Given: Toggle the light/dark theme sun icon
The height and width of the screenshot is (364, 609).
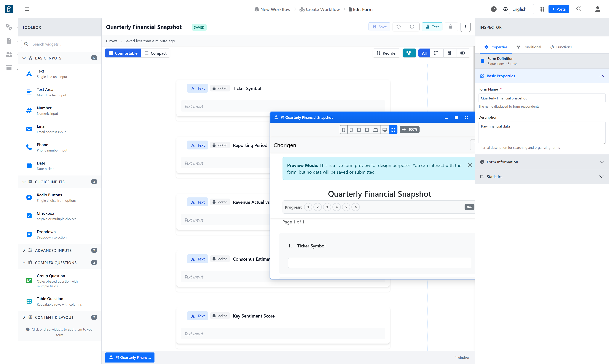Looking at the screenshot, I should pyautogui.click(x=579, y=9).
